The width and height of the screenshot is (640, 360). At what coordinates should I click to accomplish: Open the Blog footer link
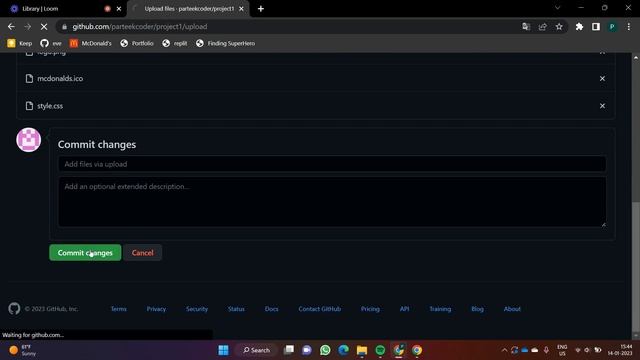point(478,309)
